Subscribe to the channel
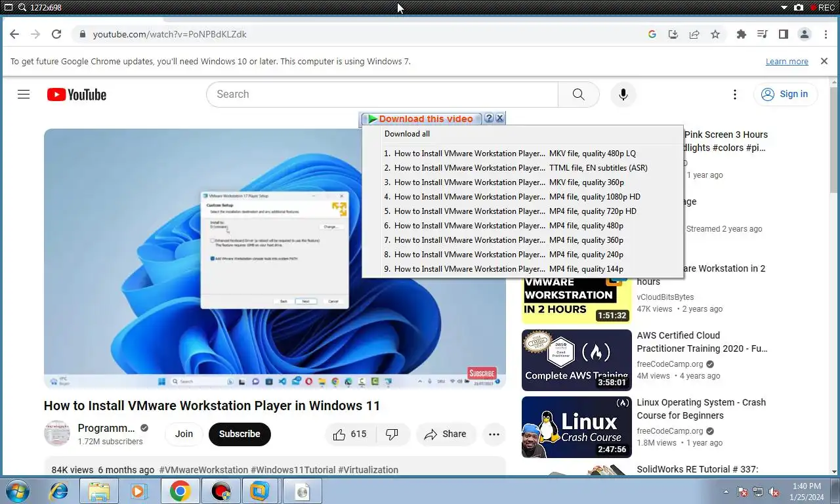The image size is (840, 504). pos(240,434)
